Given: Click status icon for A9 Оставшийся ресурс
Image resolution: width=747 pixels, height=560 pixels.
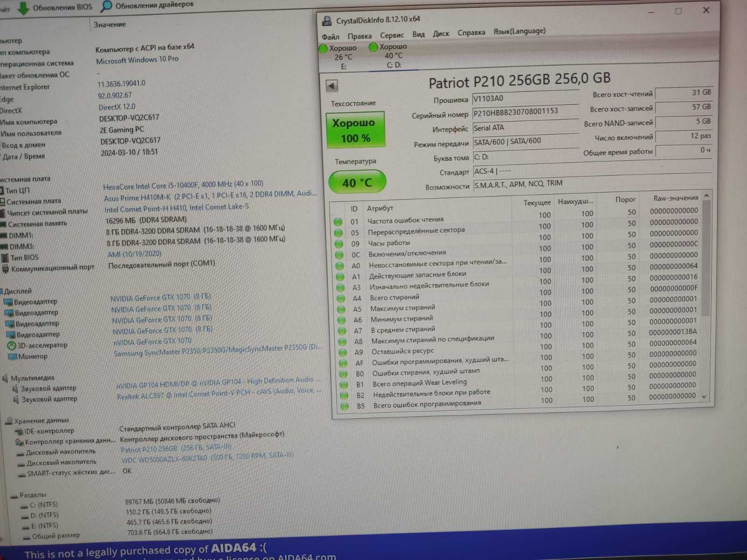Looking at the screenshot, I should coord(342,352).
